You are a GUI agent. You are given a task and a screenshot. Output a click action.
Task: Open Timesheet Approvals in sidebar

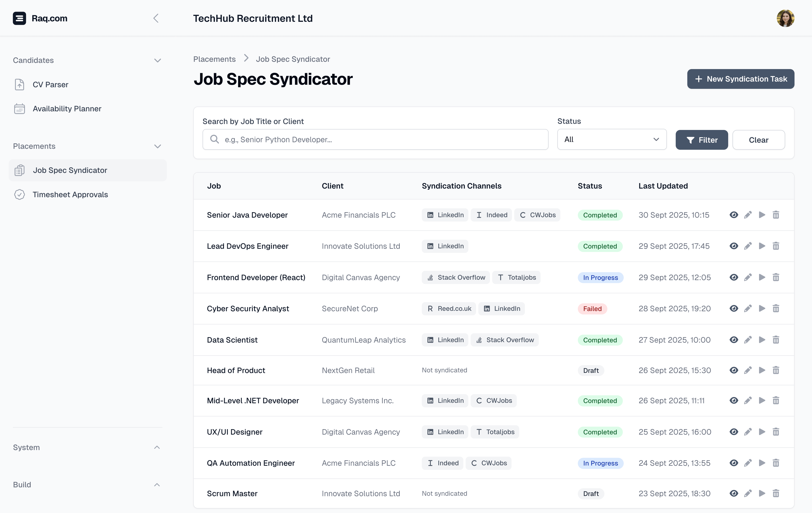coord(70,195)
